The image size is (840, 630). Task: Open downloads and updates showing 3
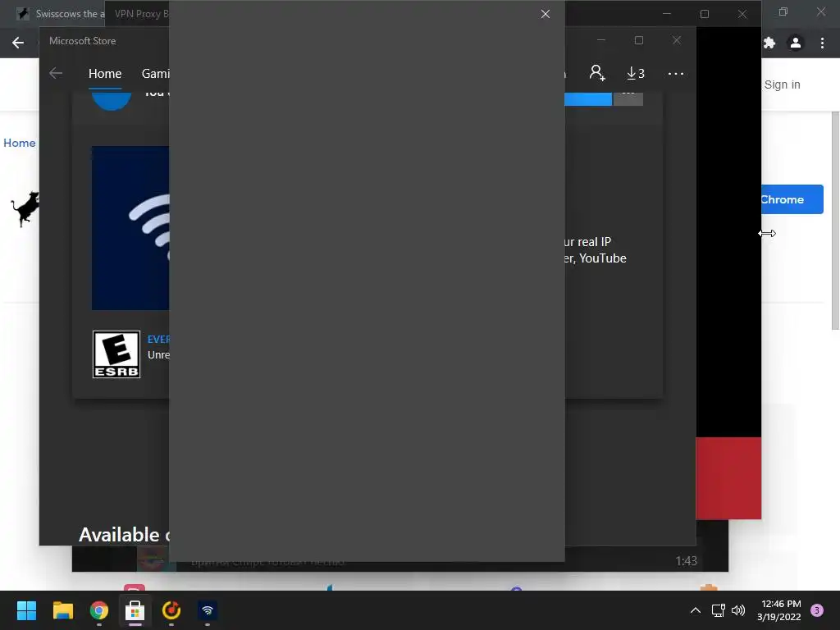[x=636, y=73]
